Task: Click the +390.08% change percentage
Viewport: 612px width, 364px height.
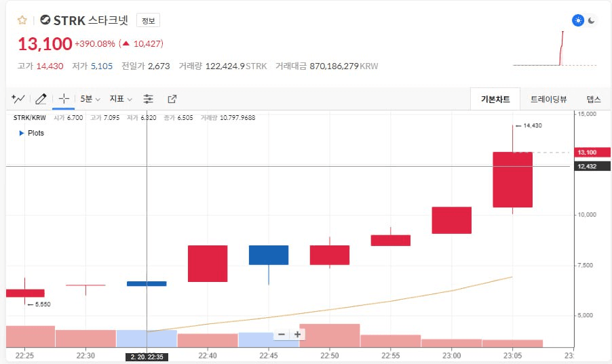Action: click(x=95, y=43)
